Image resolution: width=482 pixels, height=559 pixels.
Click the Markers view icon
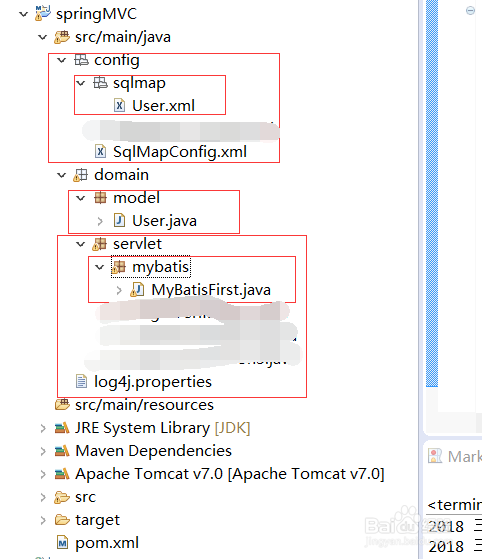click(435, 456)
